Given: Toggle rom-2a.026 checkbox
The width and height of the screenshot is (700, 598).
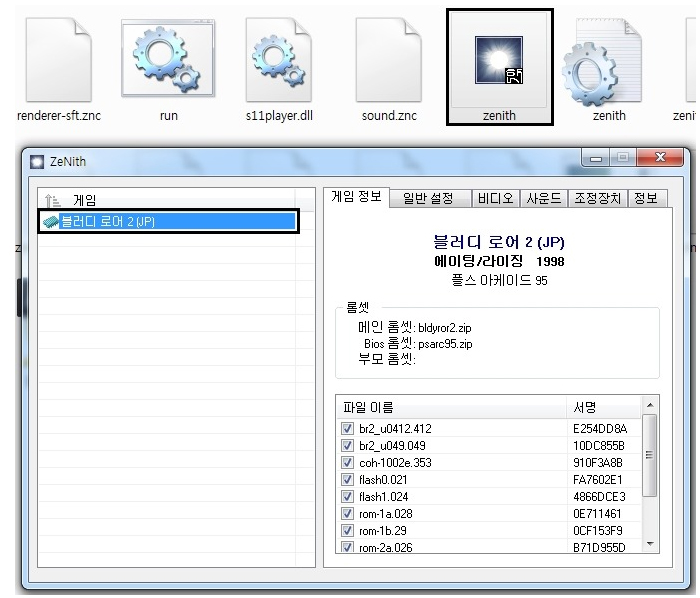Looking at the screenshot, I should point(347,547).
